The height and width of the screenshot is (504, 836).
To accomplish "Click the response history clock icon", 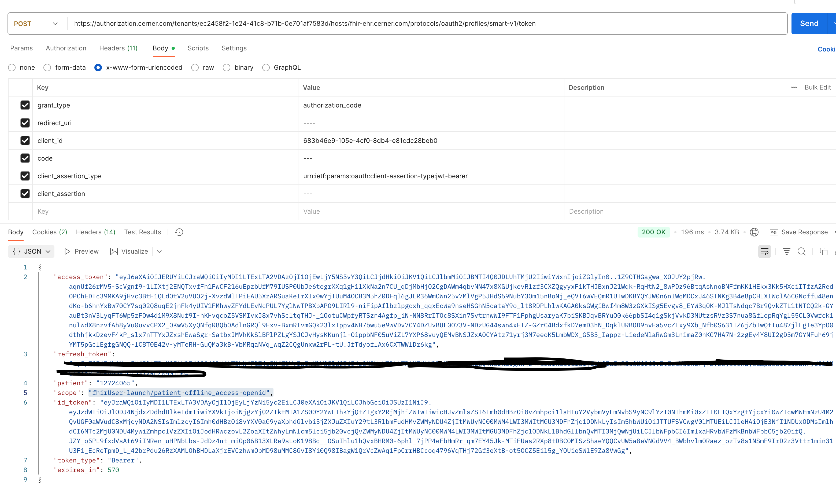I will [x=179, y=232].
